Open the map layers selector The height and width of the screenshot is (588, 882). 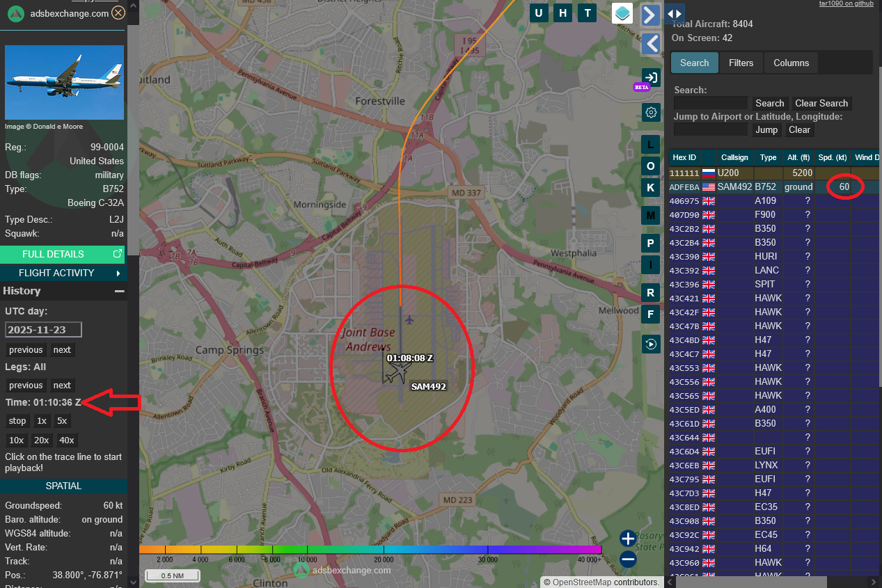click(622, 13)
